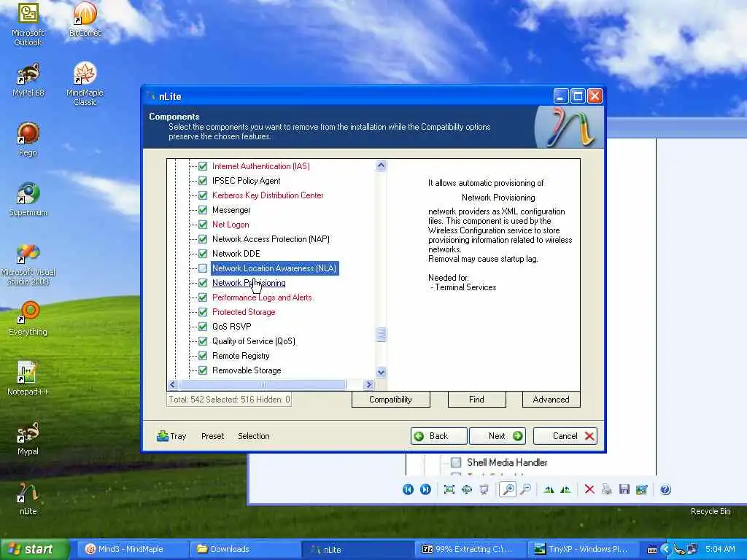
Task: Click component list scrollbar down arrow
Action: click(x=381, y=373)
